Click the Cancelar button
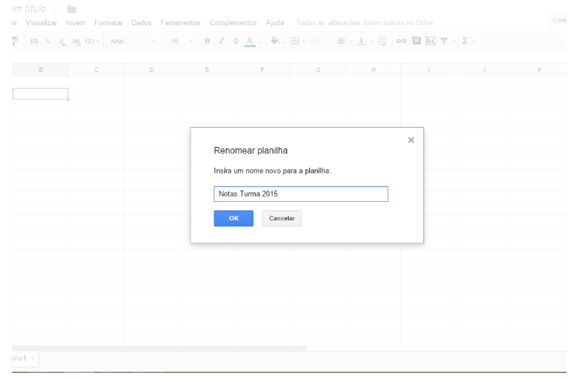Image resolution: width=588 pixels, height=378 pixels. tap(282, 219)
